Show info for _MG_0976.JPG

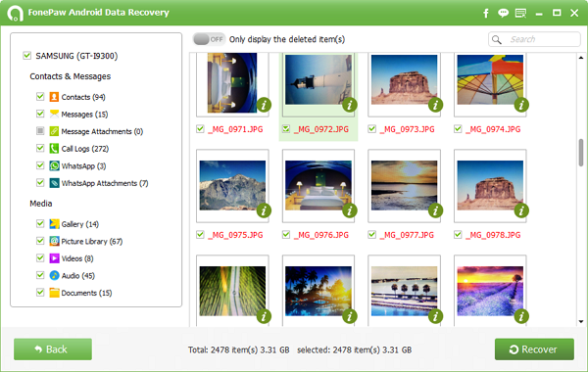(350, 210)
